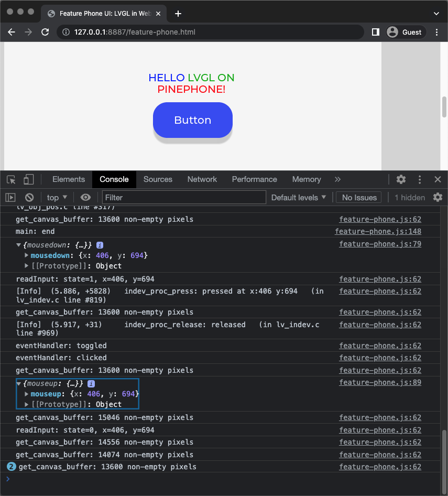Switch to the Sources tab
This screenshot has width=448, height=496.
(x=158, y=179)
